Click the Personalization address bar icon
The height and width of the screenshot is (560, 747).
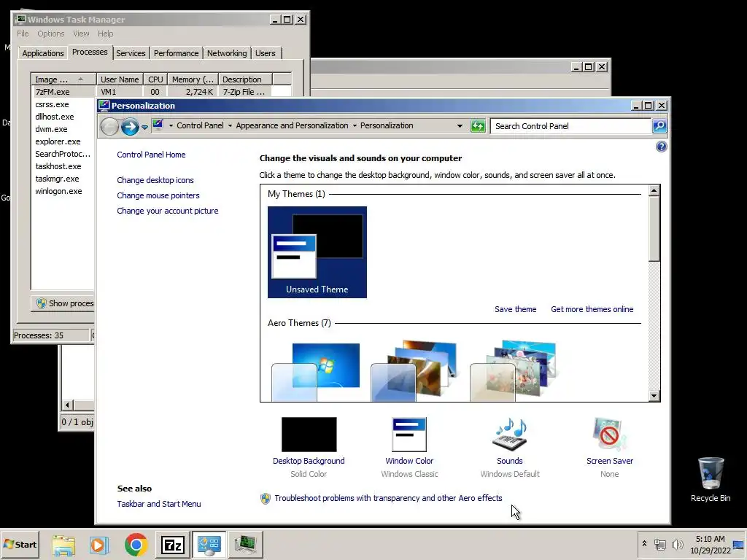pos(158,125)
